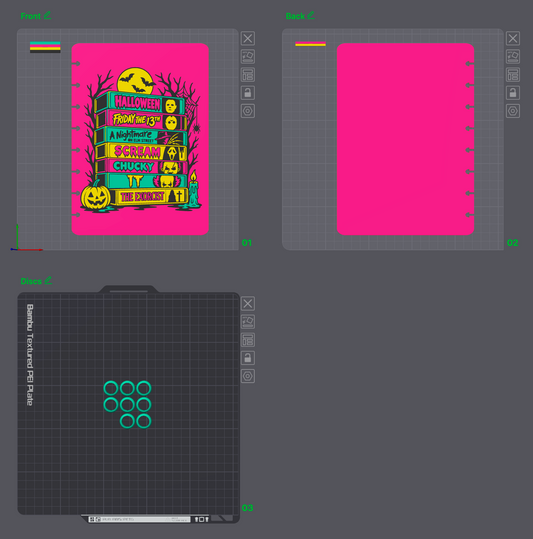Arrange objects on the Discs plate
The image size is (533, 539).
tap(247, 340)
